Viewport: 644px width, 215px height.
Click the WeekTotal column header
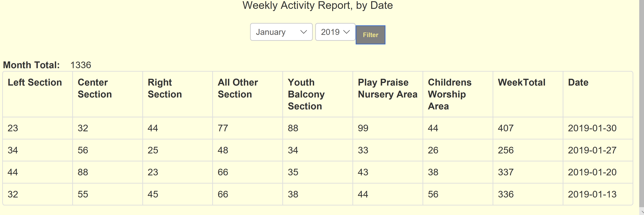click(x=522, y=82)
